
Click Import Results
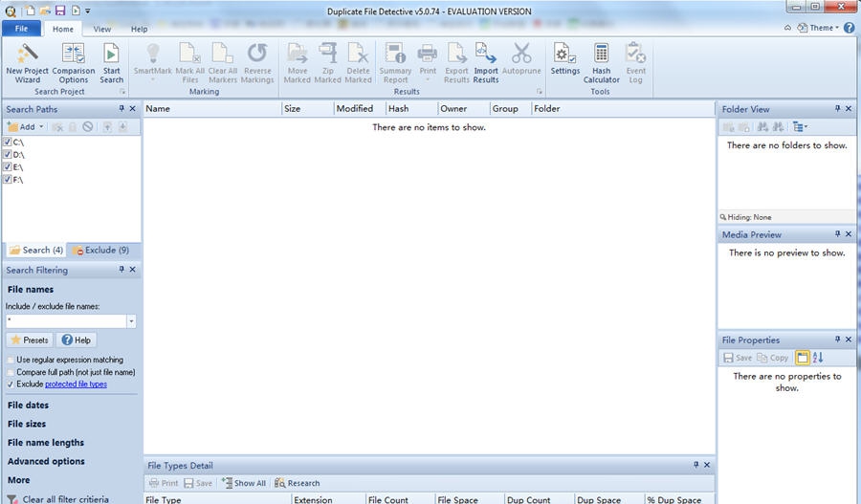point(486,63)
